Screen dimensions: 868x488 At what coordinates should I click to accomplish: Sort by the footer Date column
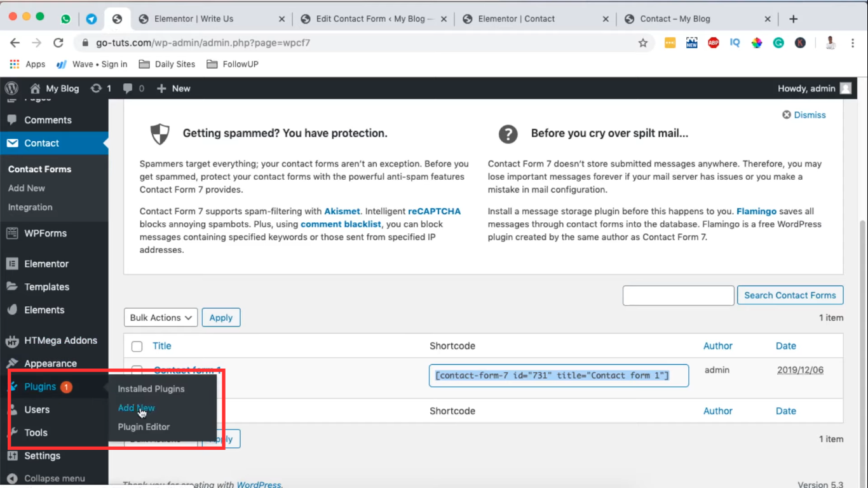786,411
